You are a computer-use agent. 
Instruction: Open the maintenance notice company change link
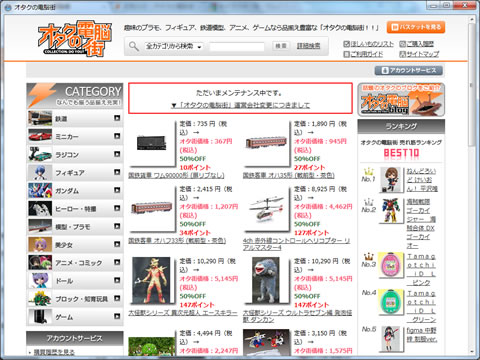(x=240, y=105)
